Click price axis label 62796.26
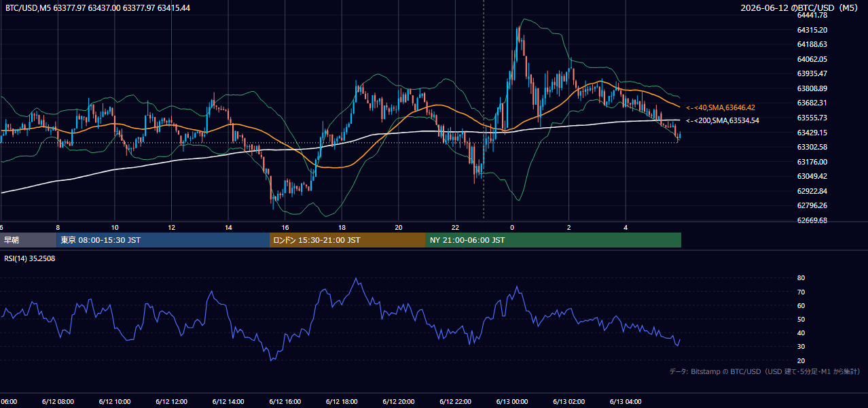 pyautogui.click(x=812, y=205)
